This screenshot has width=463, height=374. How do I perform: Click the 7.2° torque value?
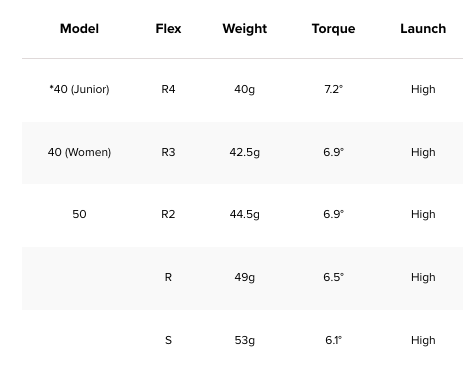pyautogui.click(x=333, y=89)
